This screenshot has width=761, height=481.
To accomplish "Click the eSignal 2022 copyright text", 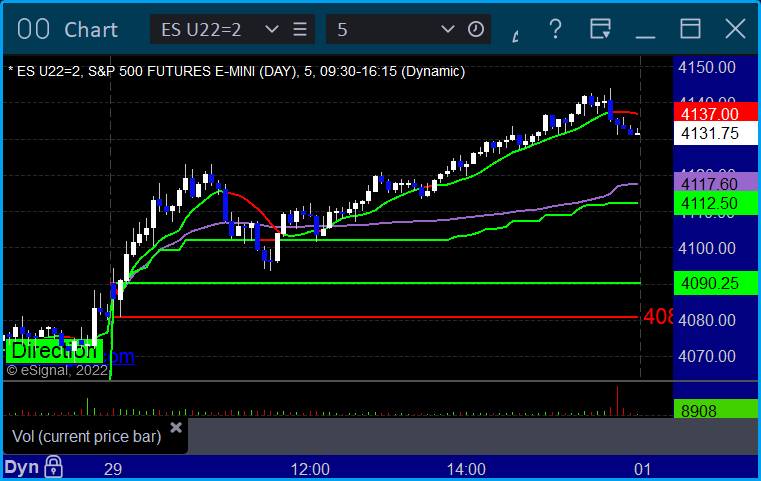I will 57,370.
